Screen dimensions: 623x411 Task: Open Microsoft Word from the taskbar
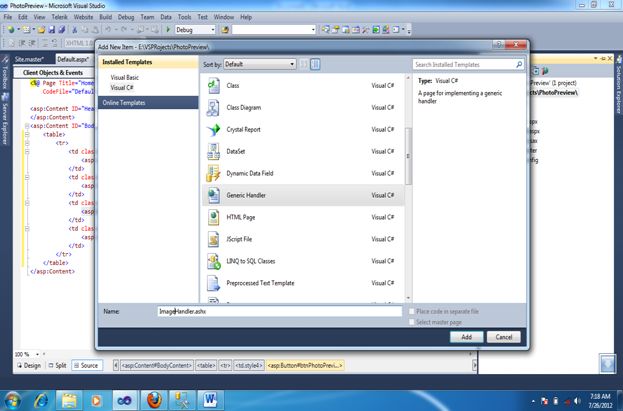pyautogui.click(x=210, y=400)
